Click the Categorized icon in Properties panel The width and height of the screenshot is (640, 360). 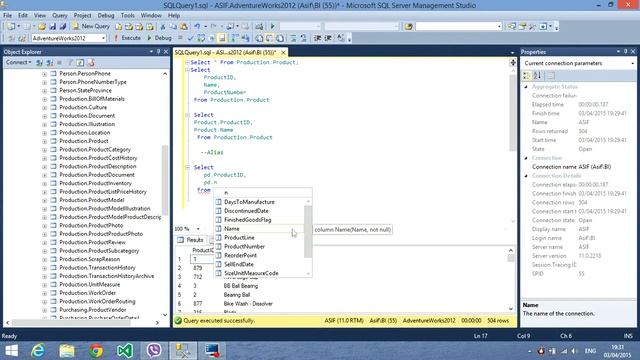[527, 76]
